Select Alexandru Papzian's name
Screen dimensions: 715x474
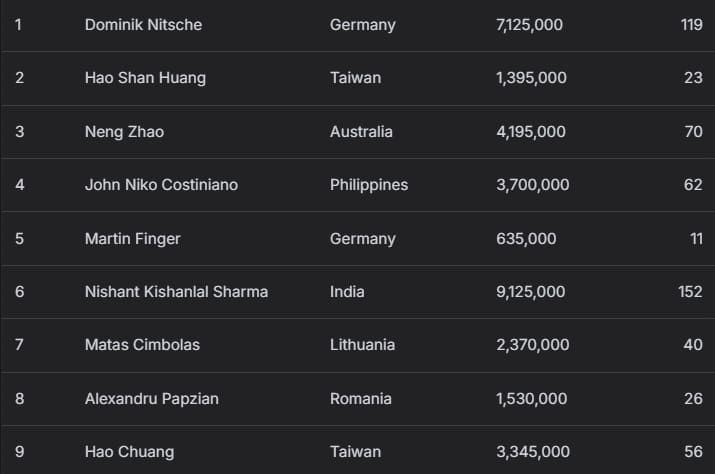click(x=151, y=399)
